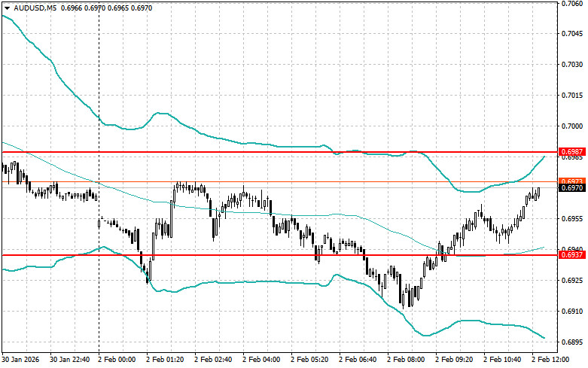Click the 0.6910 price scale value

tap(572, 312)
